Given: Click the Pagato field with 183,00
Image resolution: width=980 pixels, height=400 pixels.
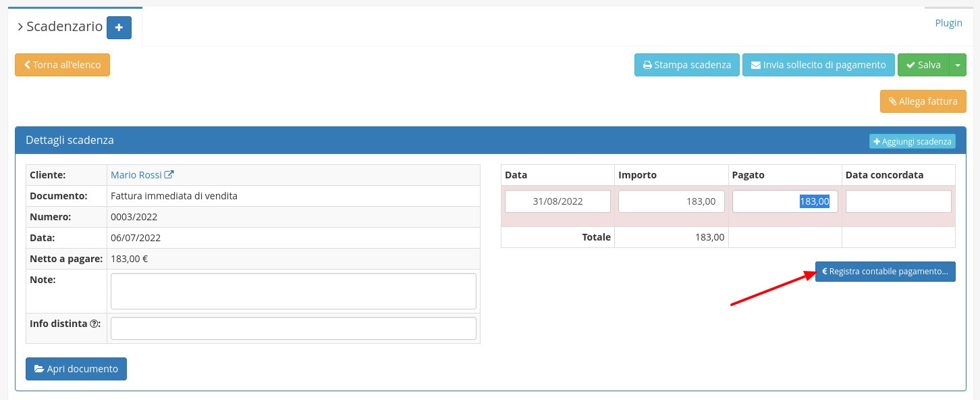Looking at the screenshot, I should pos(784,201).
